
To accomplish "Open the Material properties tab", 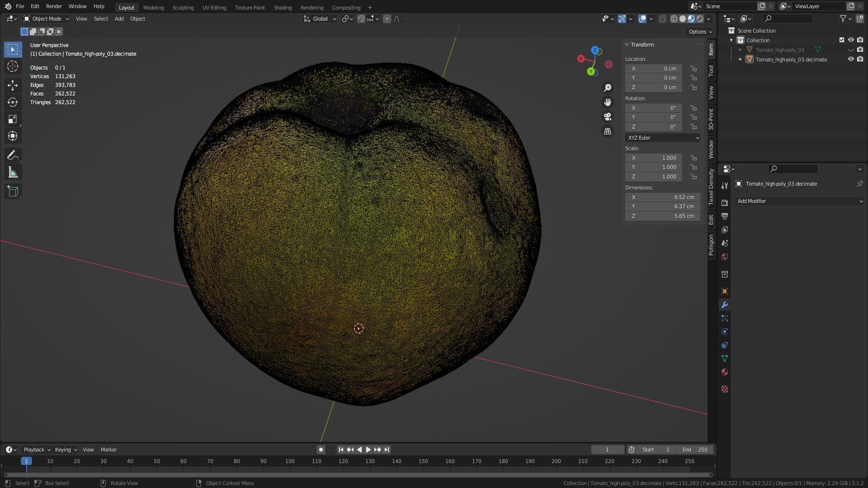I will click(x=725, y=372).
